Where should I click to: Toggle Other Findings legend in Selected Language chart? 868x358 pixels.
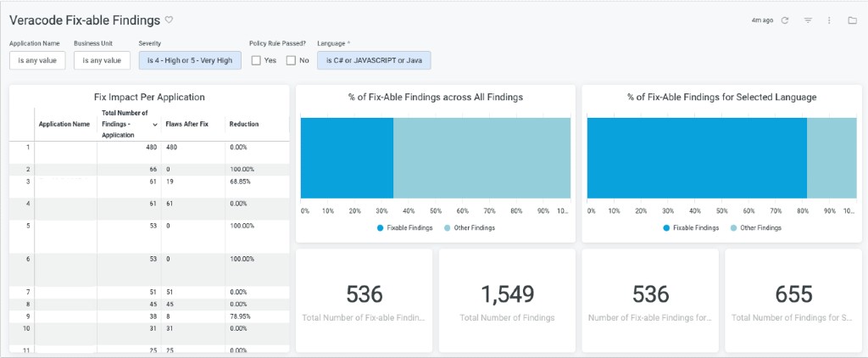coord(755,227)
